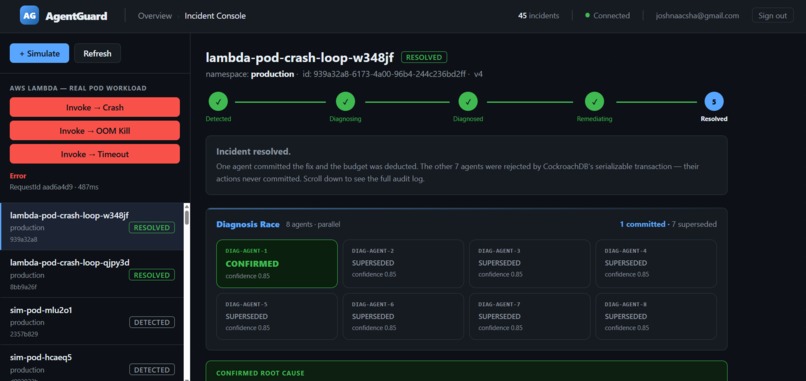The image size is (806, 381).
Task: Click the Incident resolved. message heading
Action: click(x=253, y=152)
